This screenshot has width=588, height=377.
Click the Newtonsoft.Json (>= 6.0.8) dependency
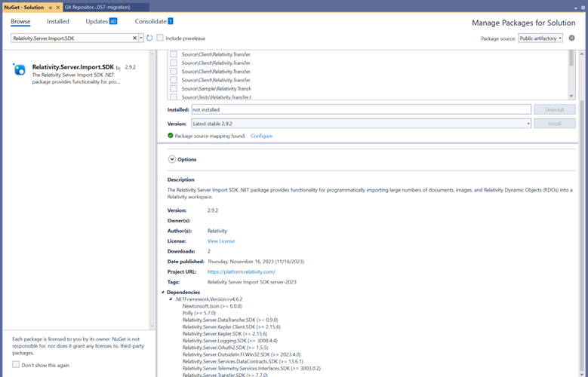click(x=212, y=306)
